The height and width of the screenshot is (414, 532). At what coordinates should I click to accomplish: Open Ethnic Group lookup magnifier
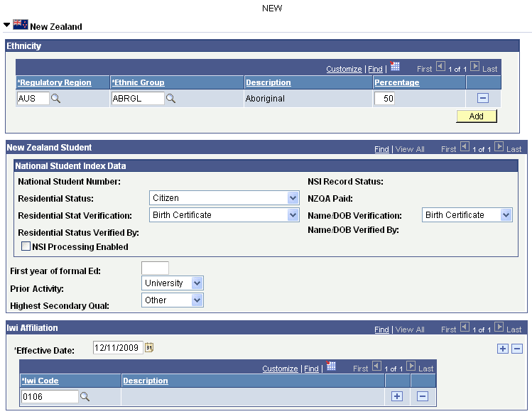click(x=170, y=99)
